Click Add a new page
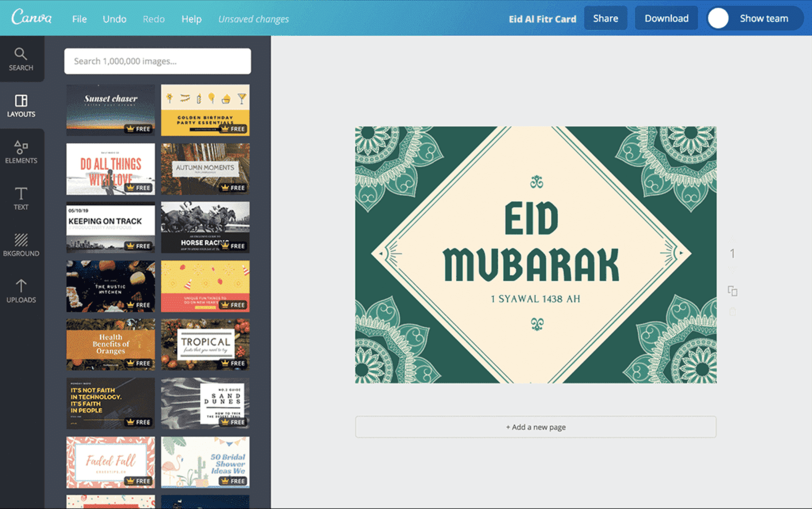The image size is (812, 509). coord(536,427)
